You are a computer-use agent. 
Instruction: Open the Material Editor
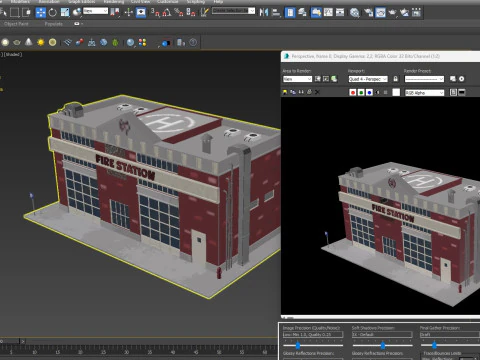355,13
